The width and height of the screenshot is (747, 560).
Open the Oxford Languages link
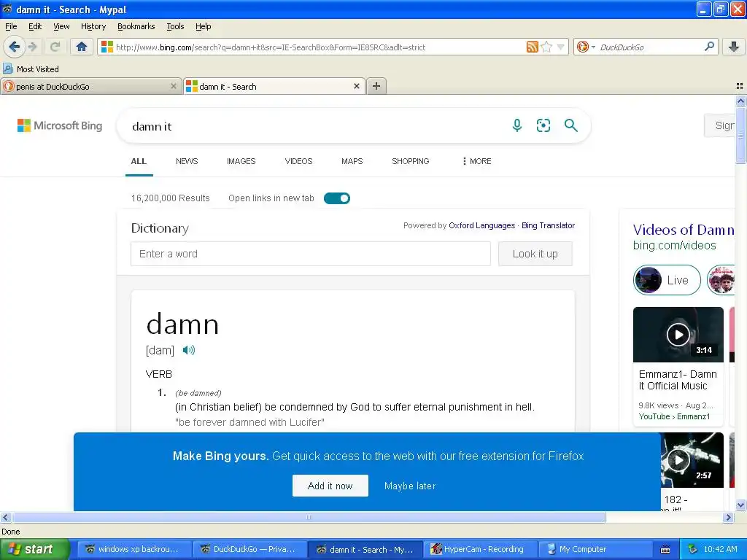tap(481, 225)
